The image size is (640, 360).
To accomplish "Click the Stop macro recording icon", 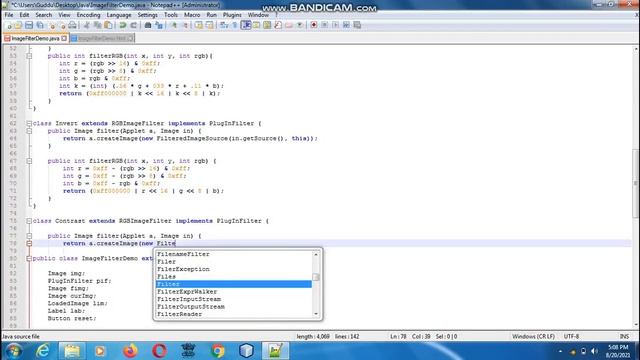I will 324,25.
